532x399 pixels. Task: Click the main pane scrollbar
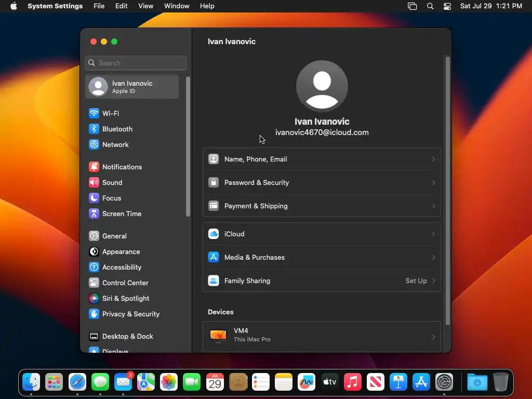click(447, 191)
